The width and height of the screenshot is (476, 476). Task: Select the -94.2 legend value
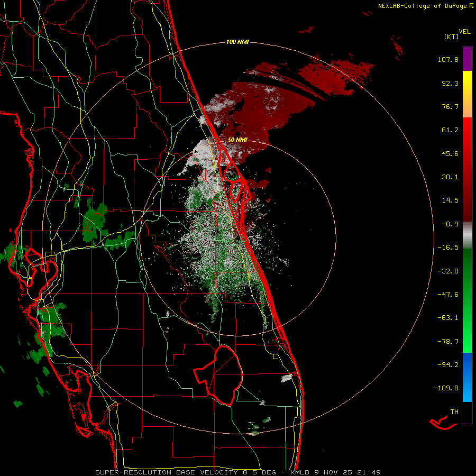pos(448,364)
